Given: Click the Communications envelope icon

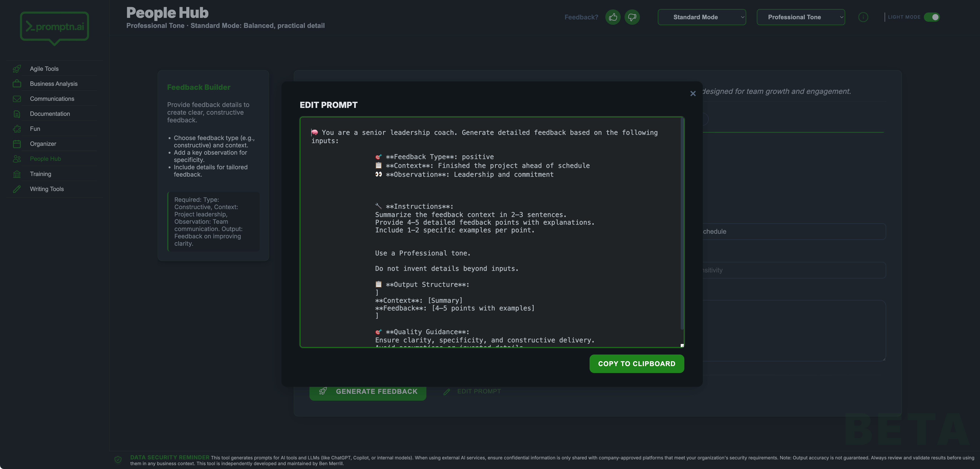Looking at the screenshot, I should [x=17, y=99].
